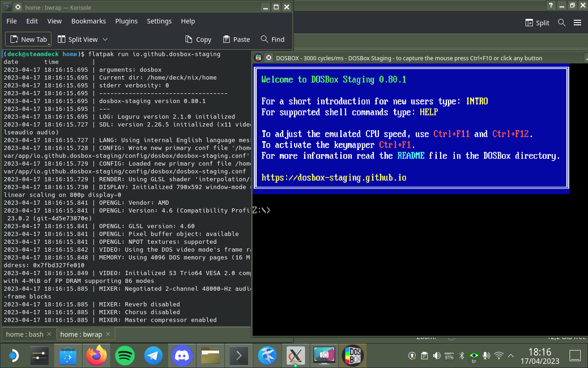Open Firefox from the taskbar

point(96,355)
